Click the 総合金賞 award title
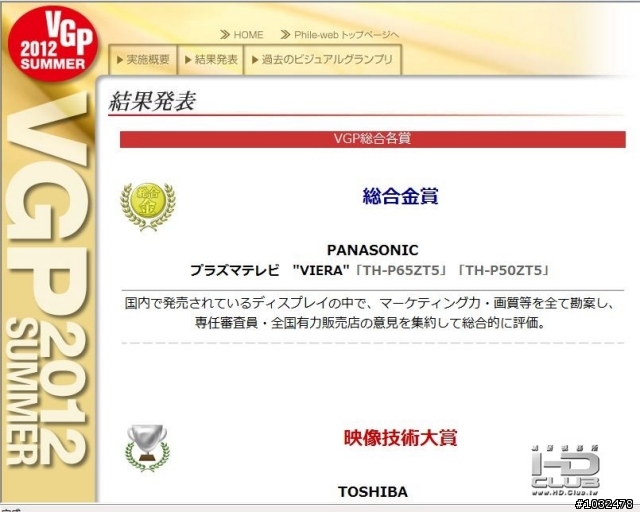 [x=400, y=196]
